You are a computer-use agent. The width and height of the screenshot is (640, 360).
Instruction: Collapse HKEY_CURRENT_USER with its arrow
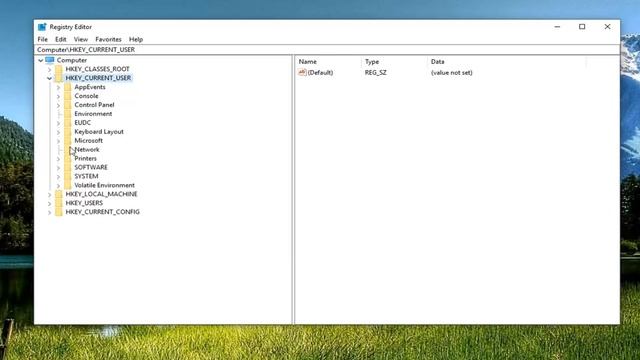point(49,78)
